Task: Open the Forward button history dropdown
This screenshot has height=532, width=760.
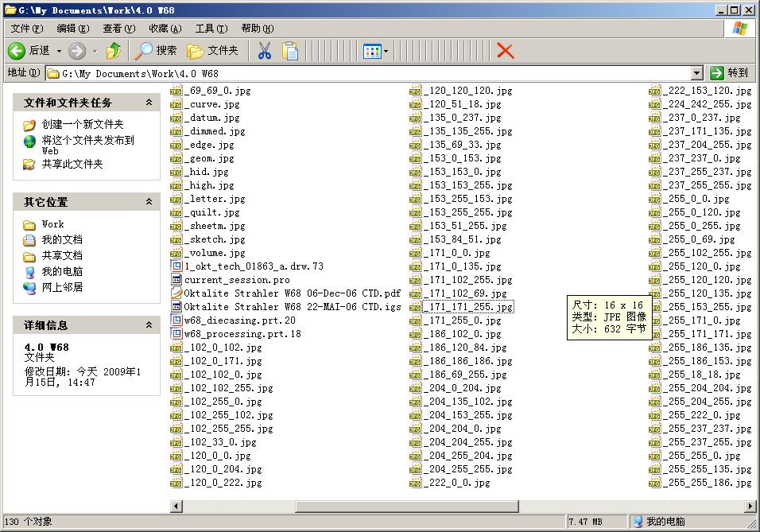Action: tap(95, 51)
